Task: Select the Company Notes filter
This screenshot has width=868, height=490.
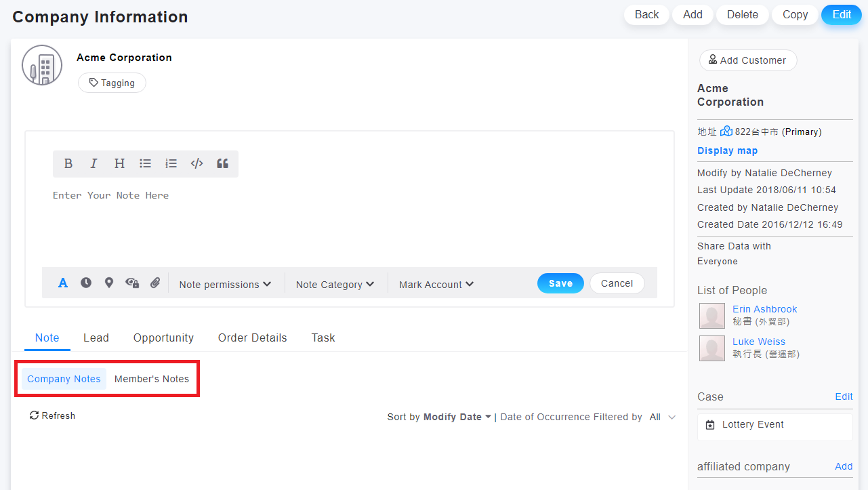Action: (64, 379)
